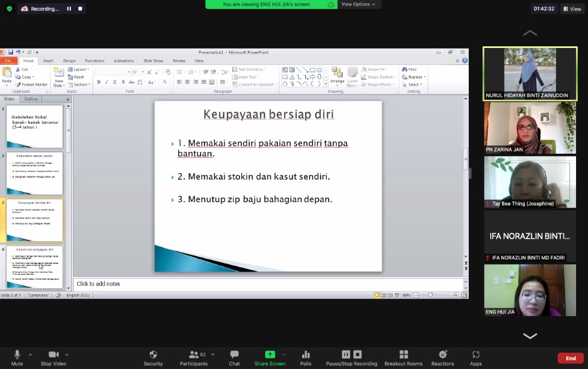End the meeting with End button
This screenshot has height=369, width=588.
point(570,358)
